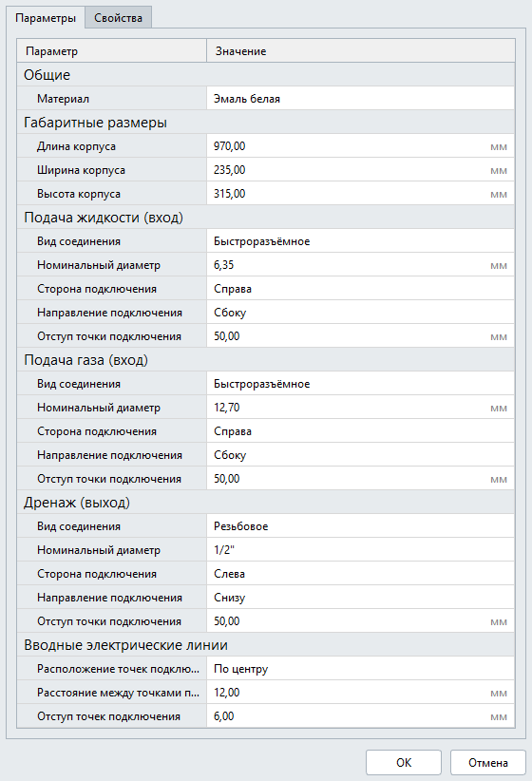The width and height of the screenshot is (532, 781).
Task: Click the Отмена button
Action: tap(488, 763)
